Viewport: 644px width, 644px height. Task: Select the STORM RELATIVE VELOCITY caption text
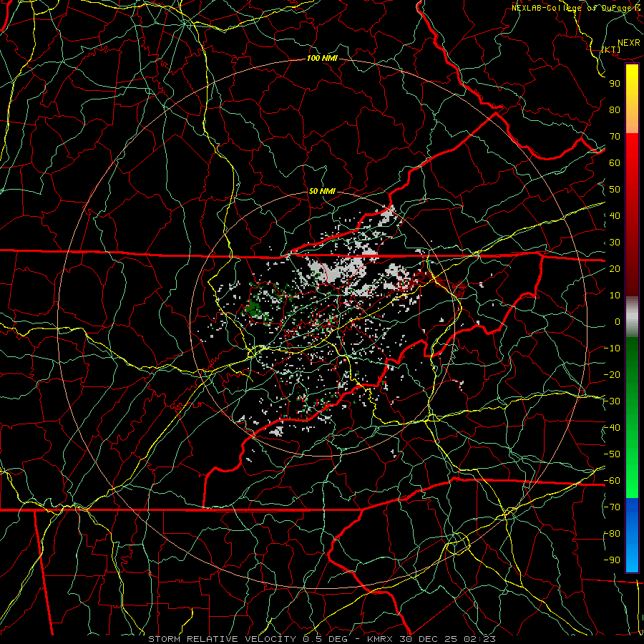point(222,639)
